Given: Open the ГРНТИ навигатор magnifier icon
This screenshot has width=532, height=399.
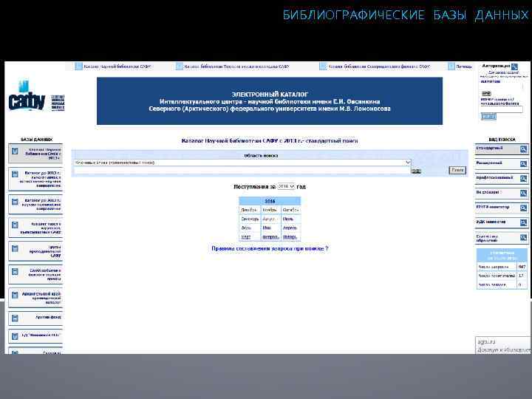Looking at the screenshot, I should pos(524,208).
